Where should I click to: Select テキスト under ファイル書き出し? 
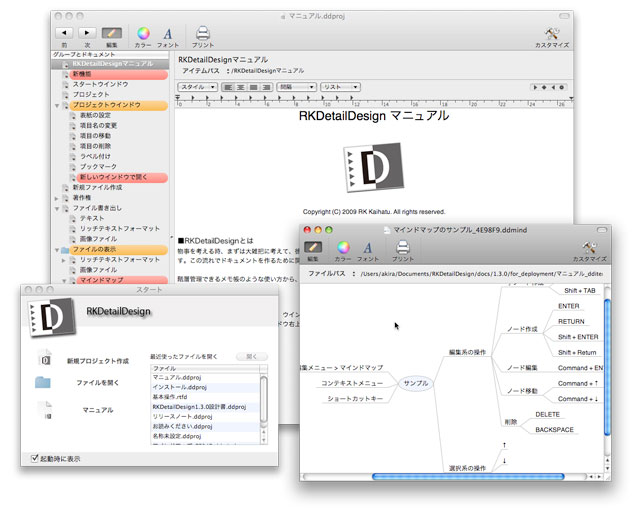92,218
